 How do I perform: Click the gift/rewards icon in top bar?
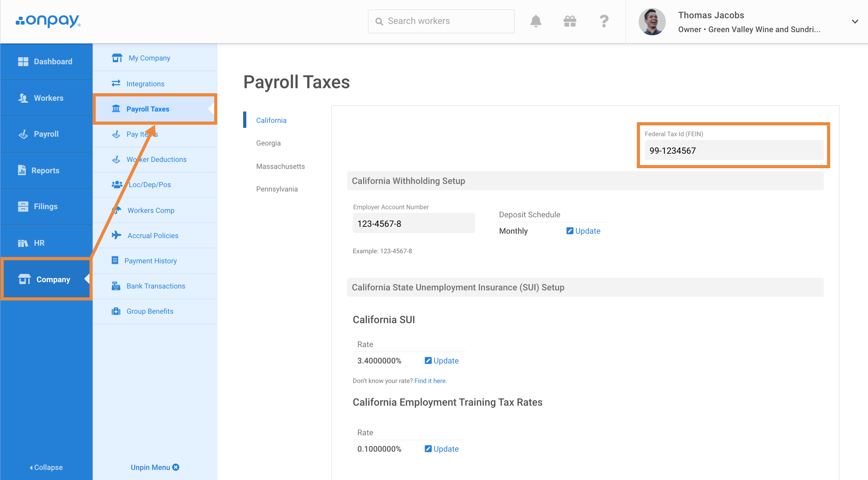569,21
